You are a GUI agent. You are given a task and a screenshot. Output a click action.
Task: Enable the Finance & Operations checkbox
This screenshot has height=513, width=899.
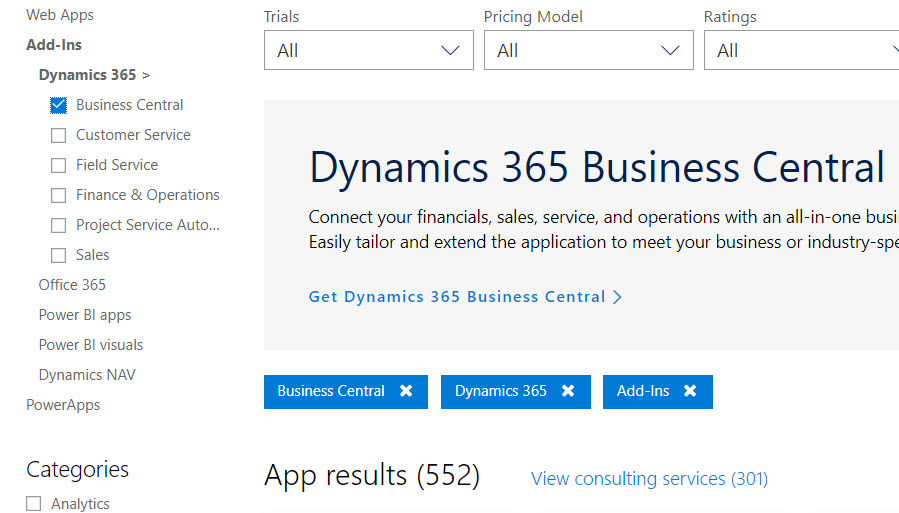[x=58, y=195]
